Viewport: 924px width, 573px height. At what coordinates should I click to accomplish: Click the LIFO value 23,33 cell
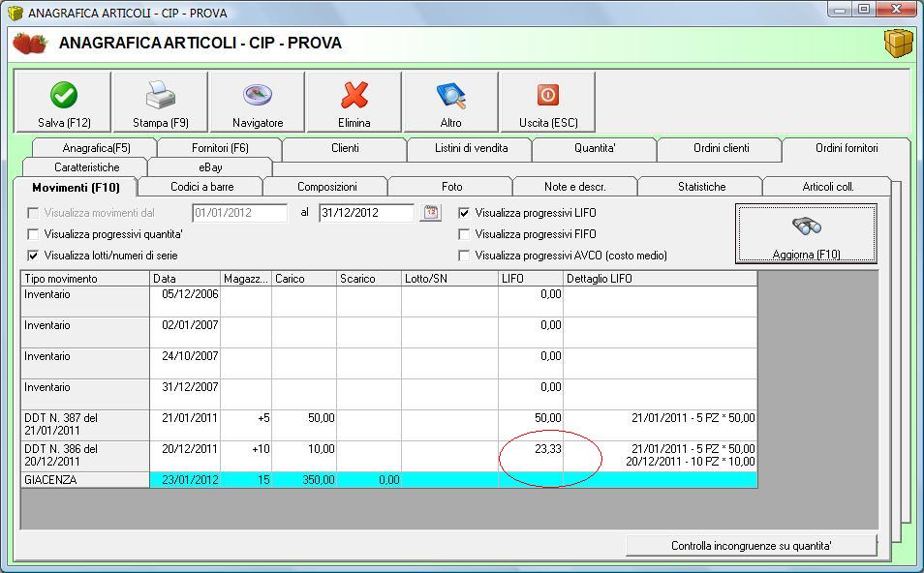tap(531, 456)
